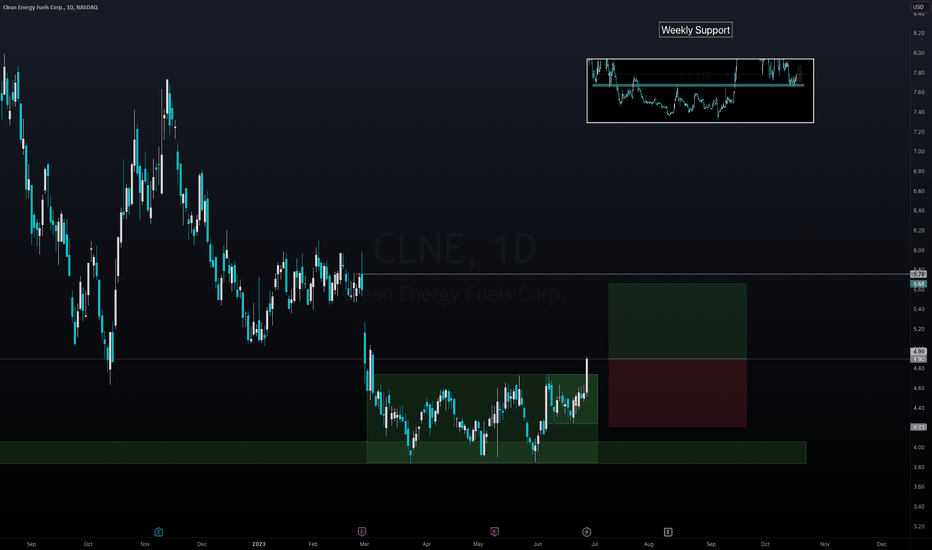Click the Clean Energy Fuels Corp. symbol title
The image size is (932, 550).
click(51, 7)
